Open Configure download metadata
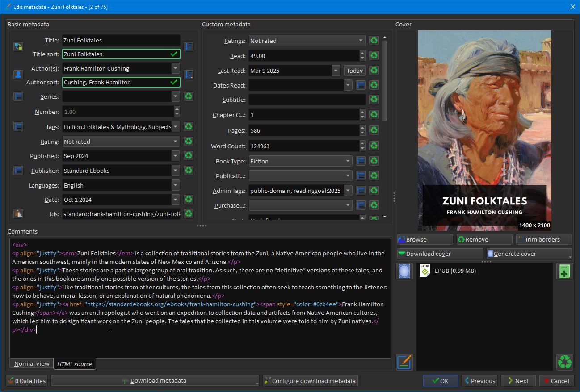 tap(310, 381)
